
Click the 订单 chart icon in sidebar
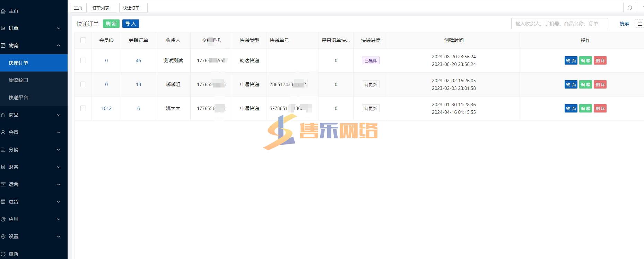point(3,28)
